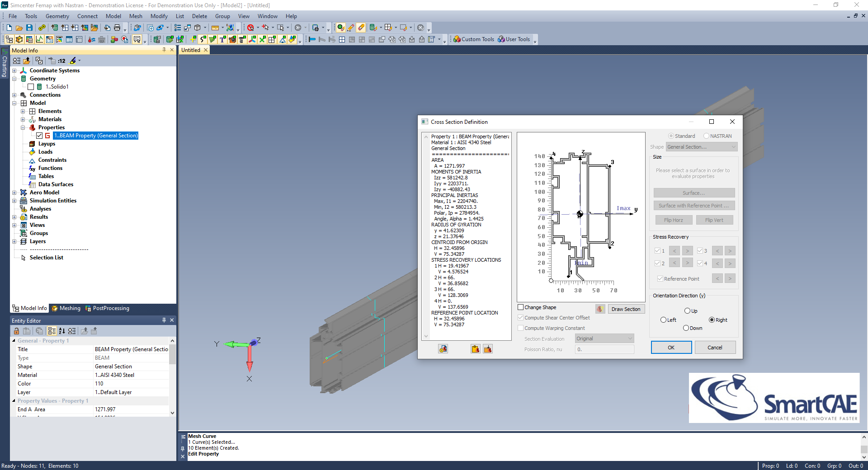Select the Right orientation radio button
The width and height of the screenshot is (868, 470).
point(712,320)
